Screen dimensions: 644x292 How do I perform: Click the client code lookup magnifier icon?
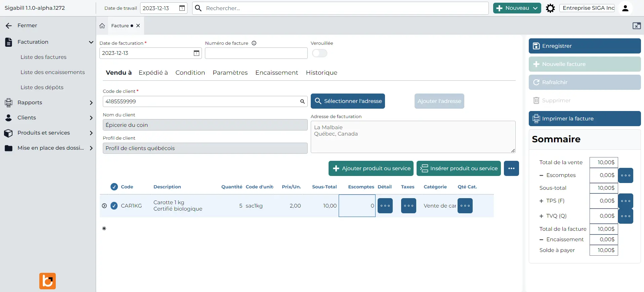coord(302,101)
